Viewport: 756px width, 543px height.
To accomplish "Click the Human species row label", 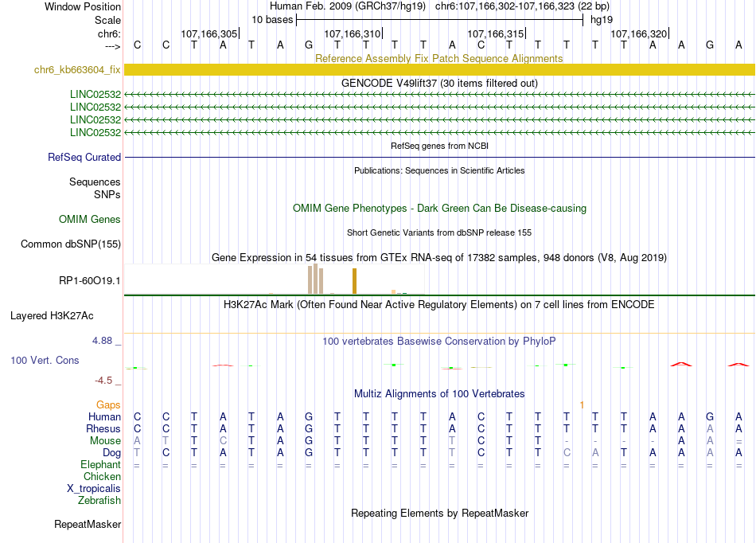I will click(104, 416).
